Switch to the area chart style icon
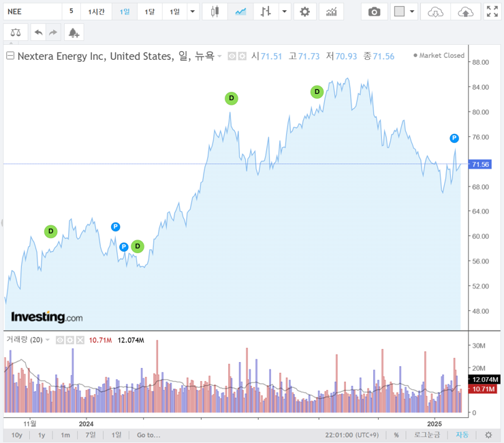 (x=240, y=12)
